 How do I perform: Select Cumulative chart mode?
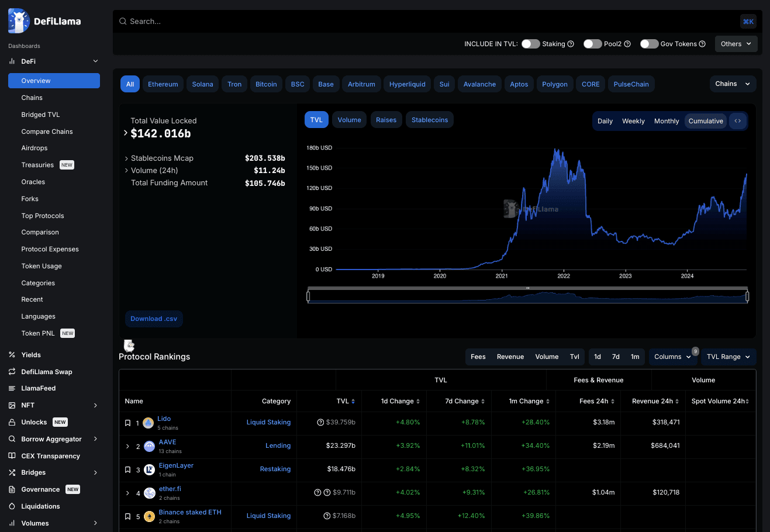706,121
